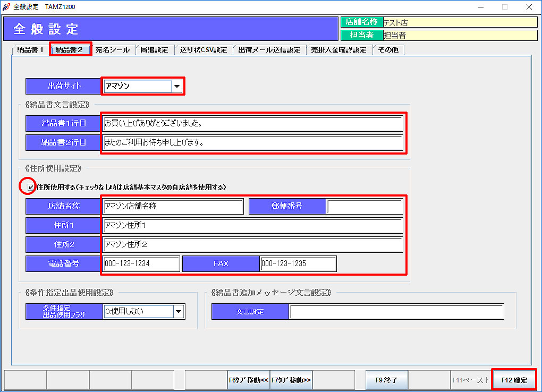Image resolution: width=542 pixels, height=392 pixels.
Task: Open the 宛名シール tab
Action: [x=112, y=50]
